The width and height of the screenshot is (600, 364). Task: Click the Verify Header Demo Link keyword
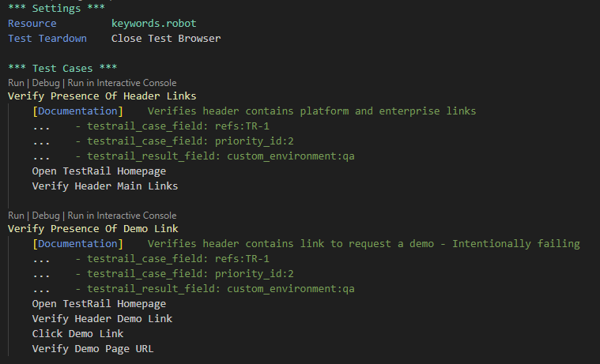[x=102, y=319]
